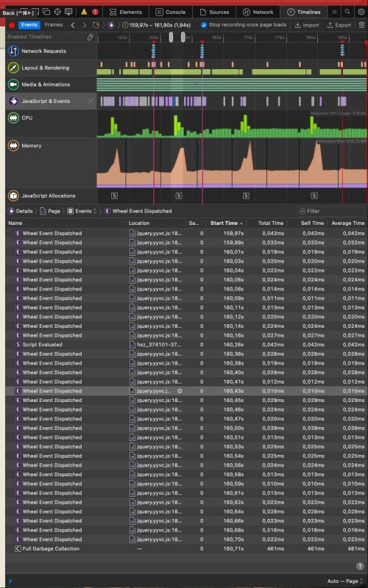Screen dimensions: 368x588
Task: Edit enabled timelines with the pencil icon
Action: tap(90, 37)
